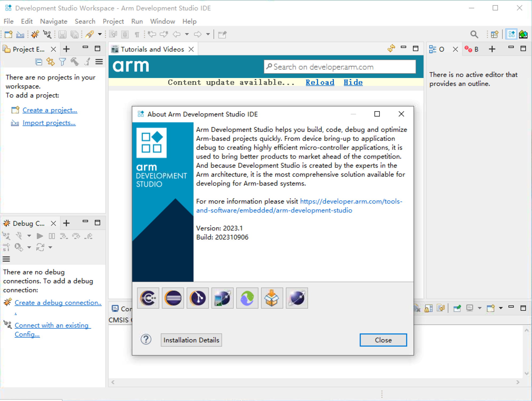
Task: Click the Git (EGit) plugin icon in About dialog
Action: click(x=198, y=298)
